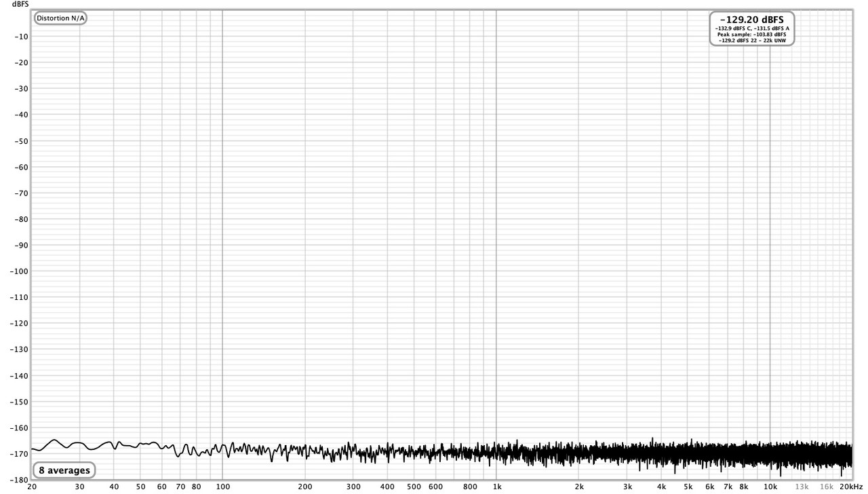Image resolution: width=868 pixels, height=494 pixels.
Task: Click the '-132.9 dBFS C, -131.5 dBFS A' line
Action: tap(752, 28)
